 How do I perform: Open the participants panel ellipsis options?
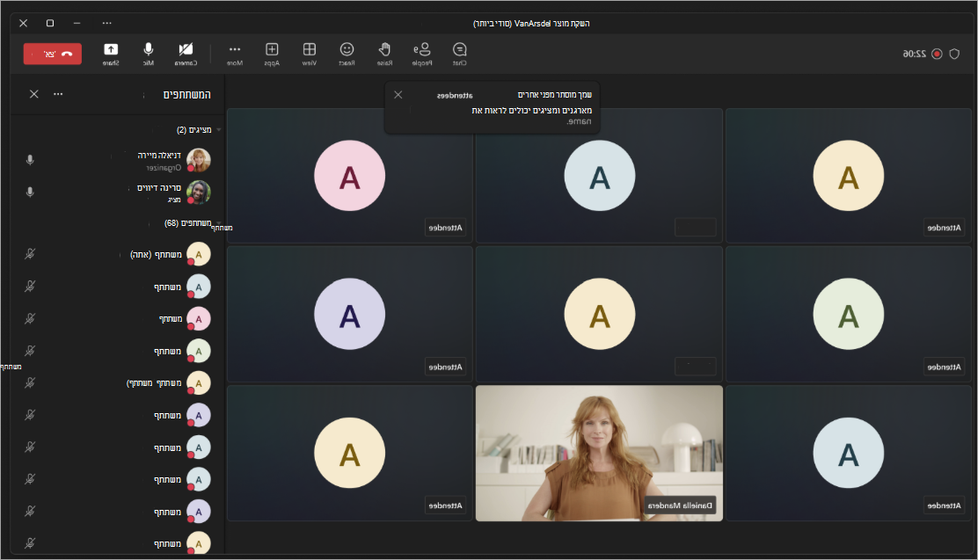58,94
